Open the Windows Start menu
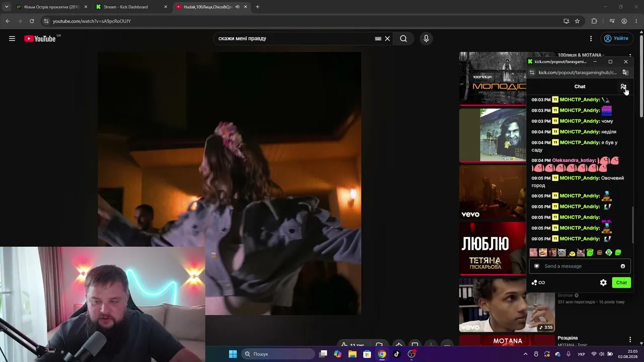 [233, 354]
